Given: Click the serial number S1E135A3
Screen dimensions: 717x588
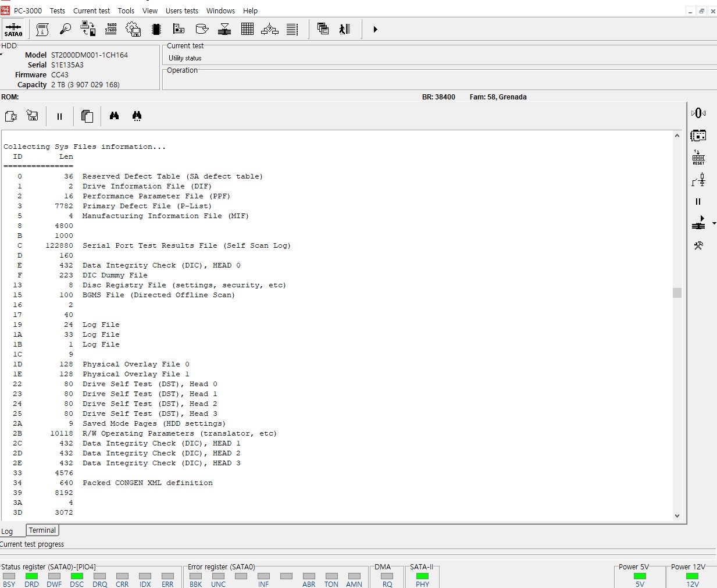Looking at the screenshot, I should (67, 65).
